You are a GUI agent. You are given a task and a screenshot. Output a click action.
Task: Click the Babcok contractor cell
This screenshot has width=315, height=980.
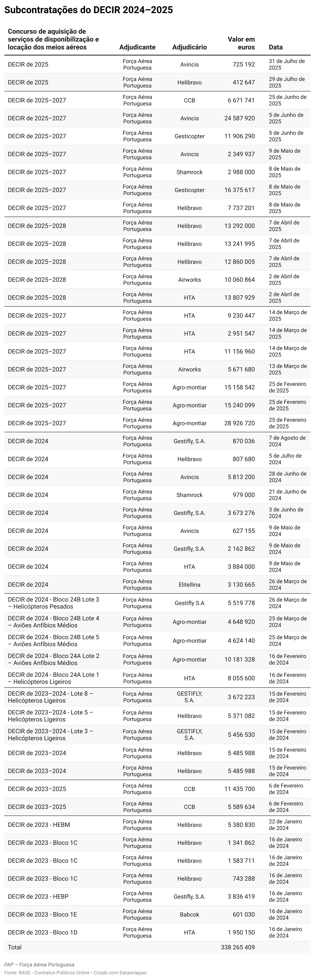189,914
